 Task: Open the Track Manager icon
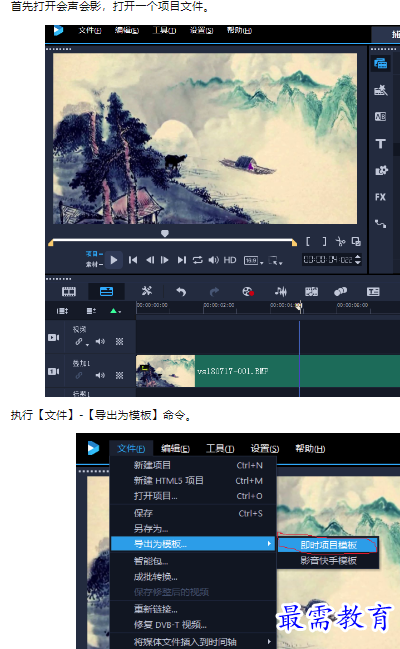click(x=91, y=311)
